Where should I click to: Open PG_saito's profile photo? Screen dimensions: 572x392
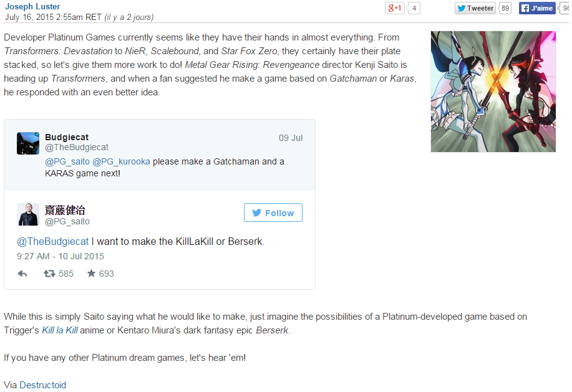tap(28, 214)
